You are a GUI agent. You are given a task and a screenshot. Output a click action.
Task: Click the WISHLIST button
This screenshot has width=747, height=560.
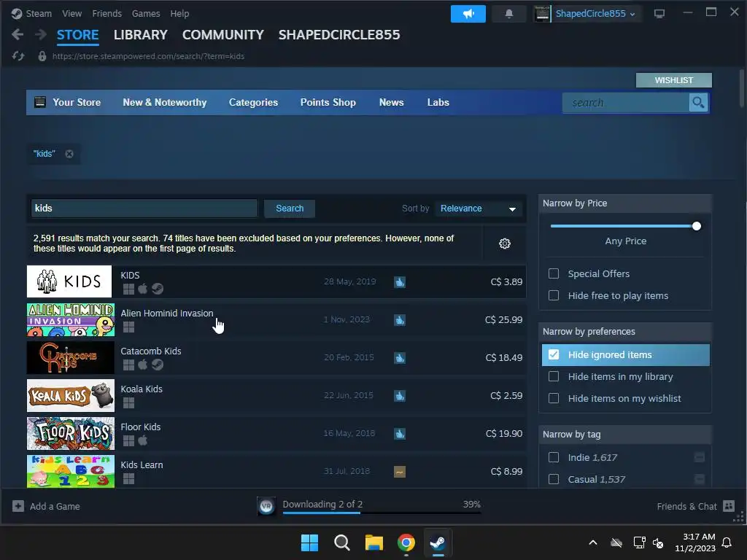[x=673, y=80]
